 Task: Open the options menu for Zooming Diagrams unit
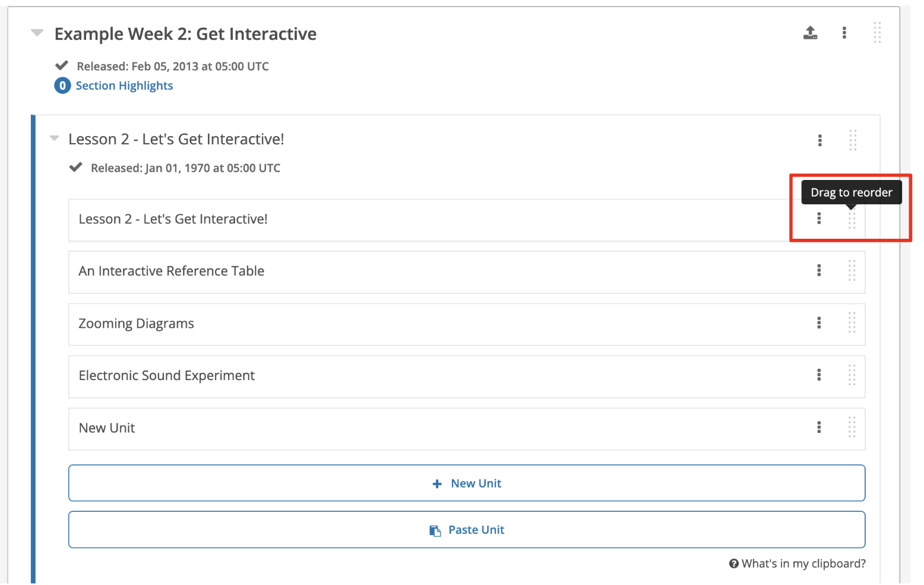pos(819,323)
